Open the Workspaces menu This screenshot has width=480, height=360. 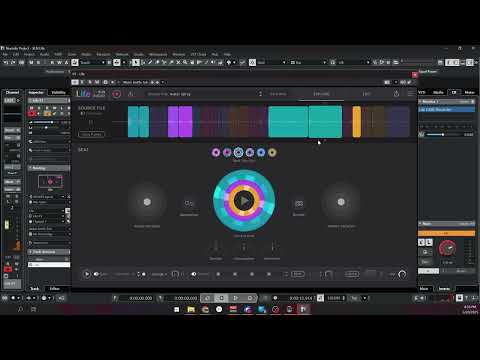tap(158, 54)
